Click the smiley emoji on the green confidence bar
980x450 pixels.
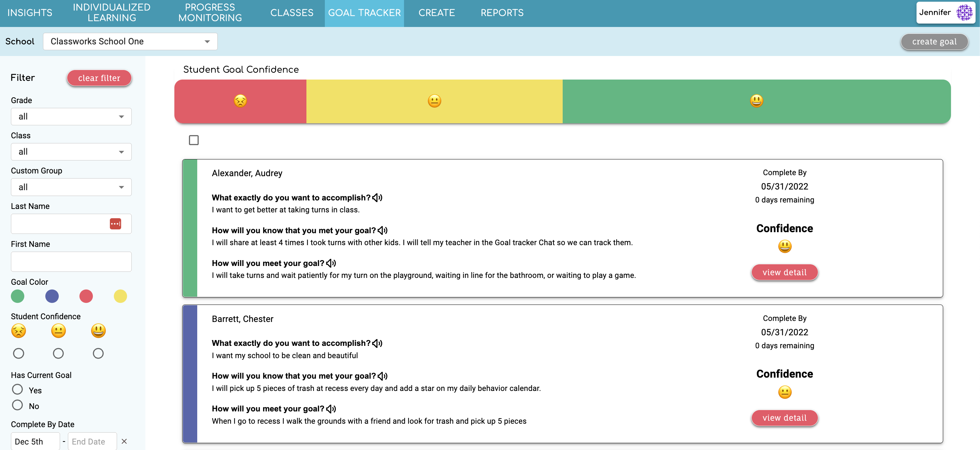pyautogui.click(x=755, y=101)
